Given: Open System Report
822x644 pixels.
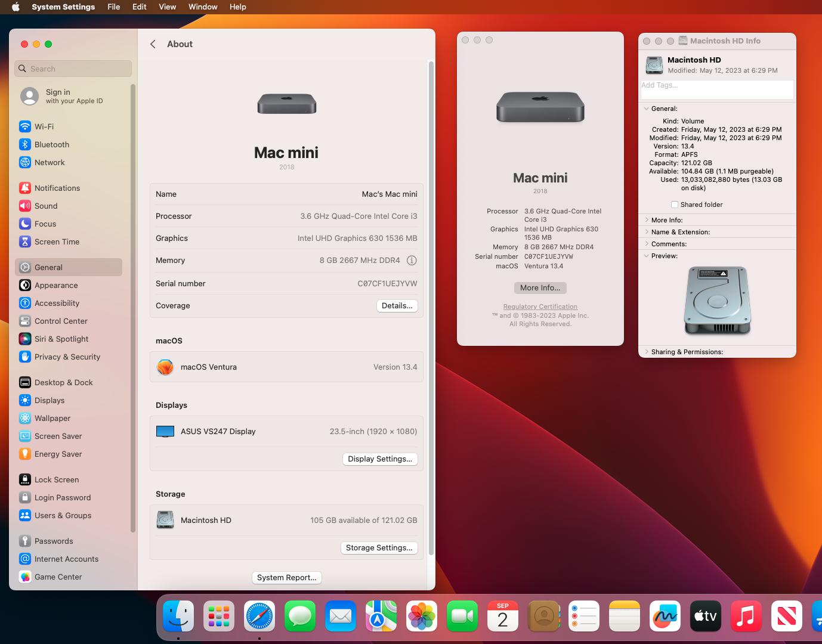Looking at the screenshot, I should click(x=286, y=577).
